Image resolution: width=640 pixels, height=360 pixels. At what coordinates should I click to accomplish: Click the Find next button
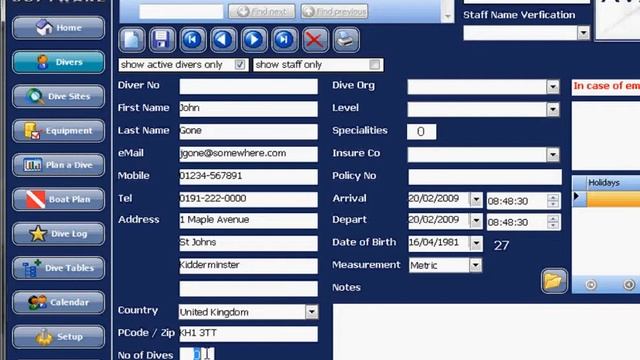pos(262,11)
